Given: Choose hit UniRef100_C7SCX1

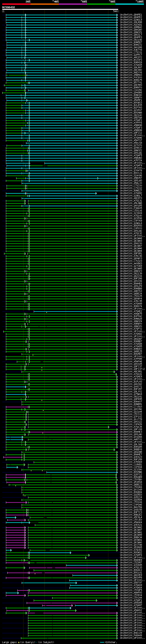Looking at the screenshot, I should coord(131,53).
